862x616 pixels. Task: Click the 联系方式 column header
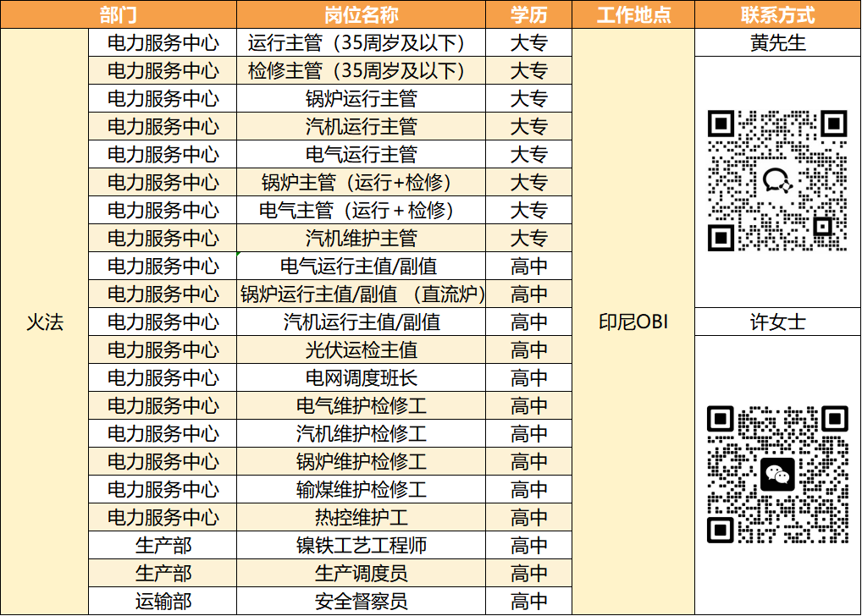point(778,14)
